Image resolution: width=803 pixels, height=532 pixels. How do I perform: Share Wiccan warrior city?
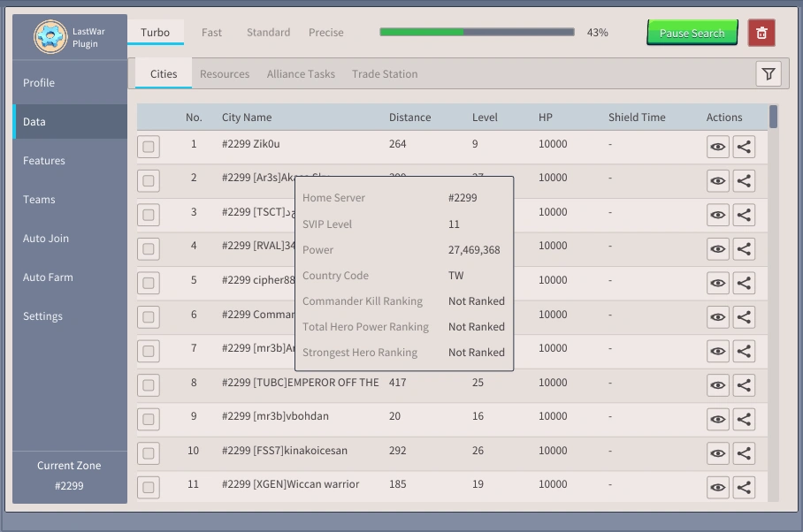(x=744, y=488)
